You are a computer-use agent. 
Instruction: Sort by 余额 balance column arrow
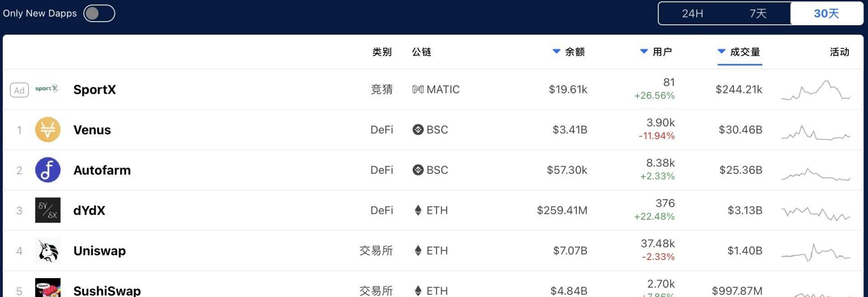click(x=557, y=51)
